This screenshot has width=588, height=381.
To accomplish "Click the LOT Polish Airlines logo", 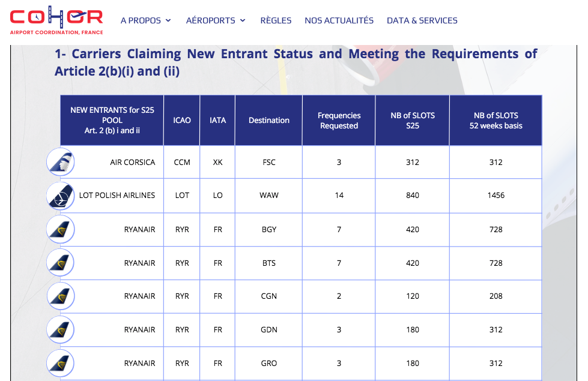I will pos(61,196).
